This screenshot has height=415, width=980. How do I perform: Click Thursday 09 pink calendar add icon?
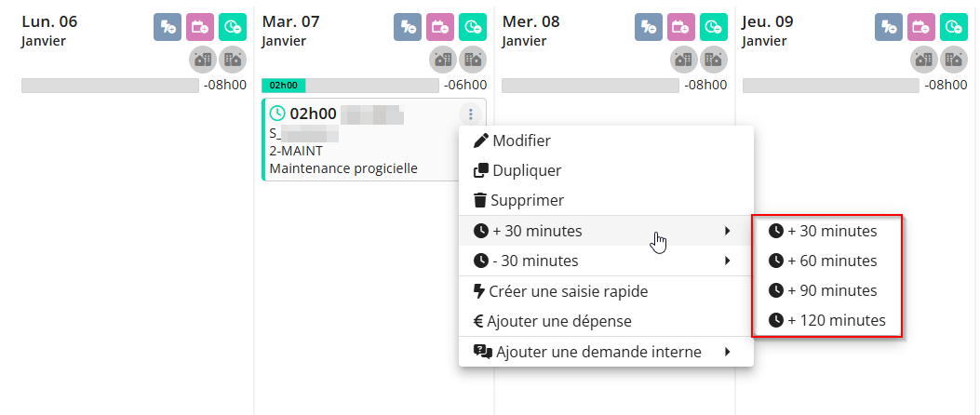pyautogui.click(x=921, y=28)
